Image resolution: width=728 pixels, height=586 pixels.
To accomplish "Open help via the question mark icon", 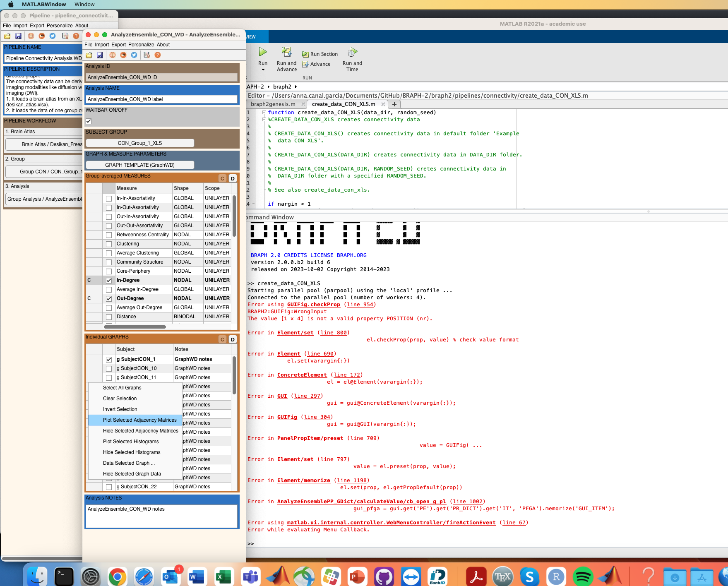I will (x=157, y=55).
